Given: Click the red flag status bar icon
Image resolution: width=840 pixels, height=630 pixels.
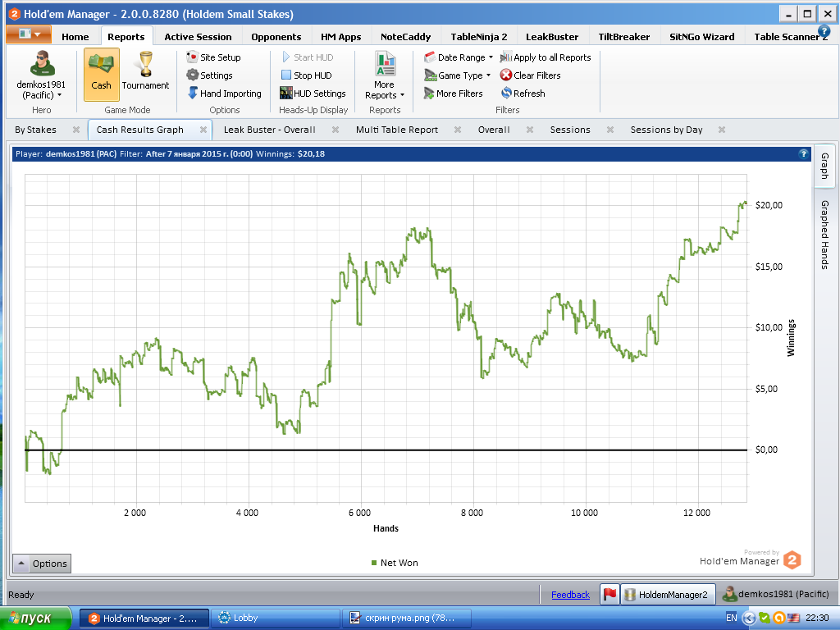Looking at the screenshot, I should [x=609, y=594].
